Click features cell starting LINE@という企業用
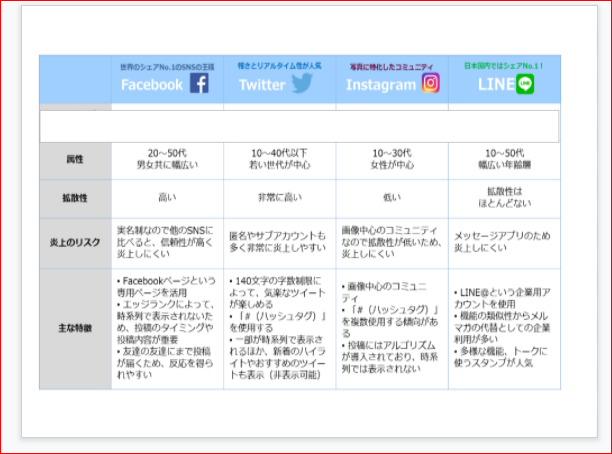Image resolution: width=612 pixels, height=454 pixels. 505,329
